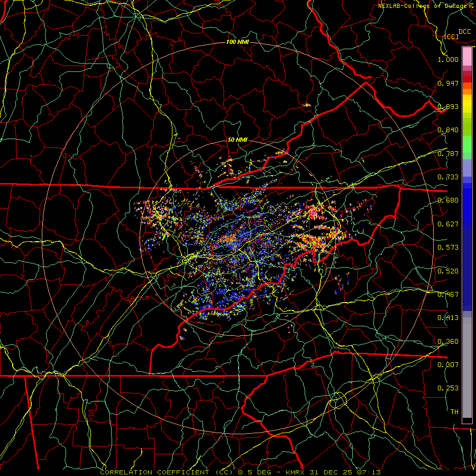Viewport: 476px width, 476px height.
Task: Click the 0.787 scale value
Action: [x=448, y=153]
